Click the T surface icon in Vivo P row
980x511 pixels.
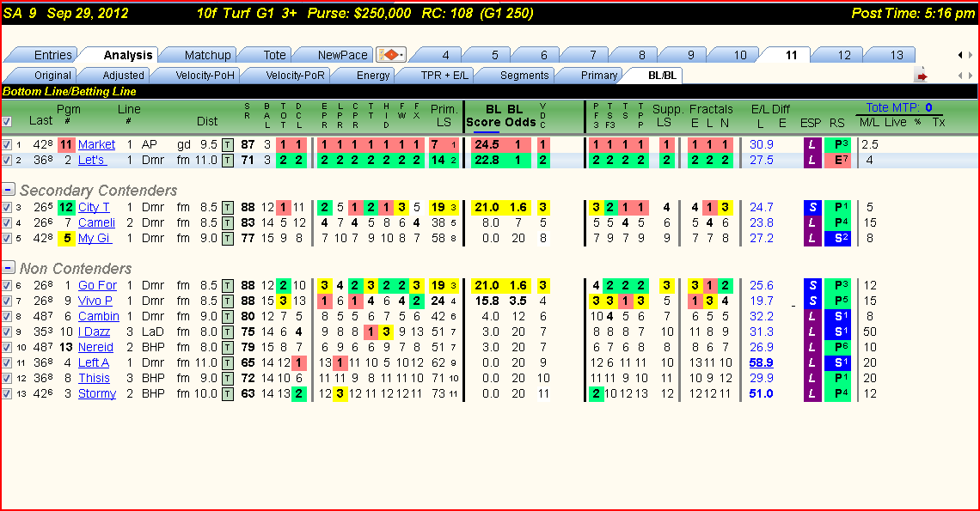pyautogui.click(x=228, y=301)
